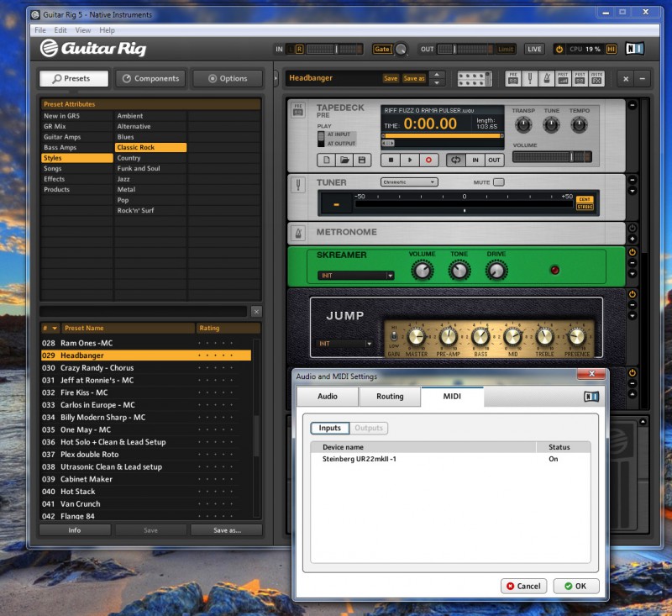The height and width of the screenshot is (616, 672).
Task: Collapse the Tapedeck module with minus button
Action: tap(633, 105)
